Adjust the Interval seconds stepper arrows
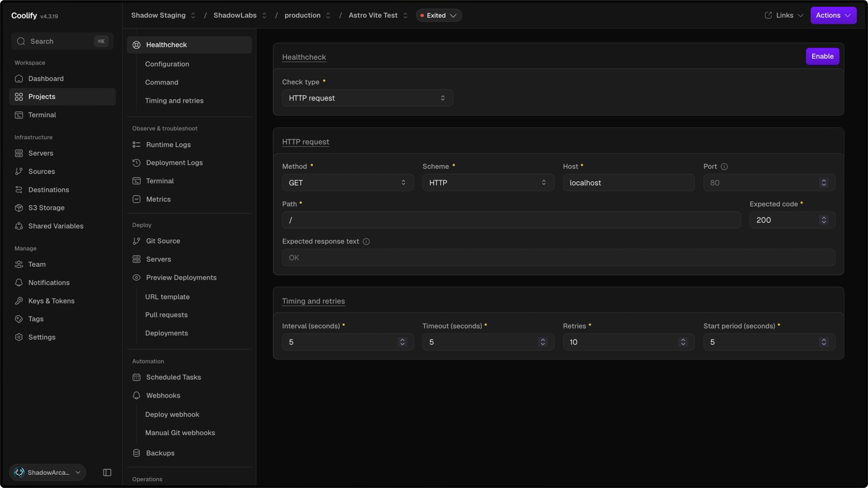 402,342
